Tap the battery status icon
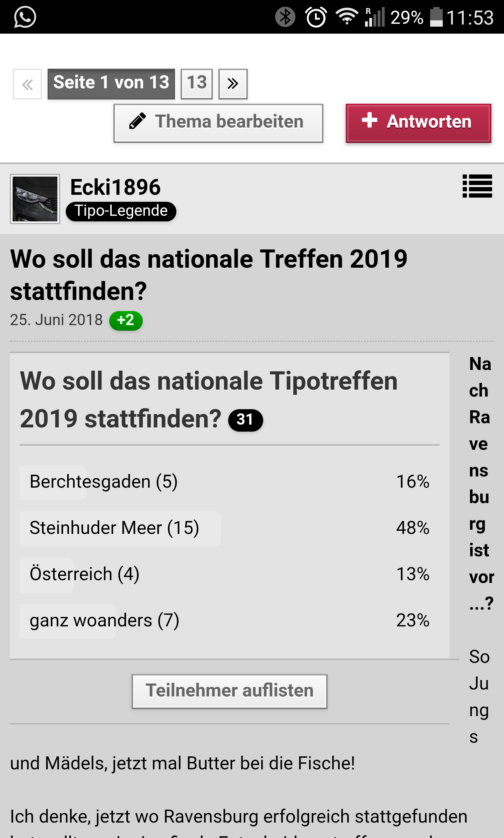504x838 pixels. point(436,17)
